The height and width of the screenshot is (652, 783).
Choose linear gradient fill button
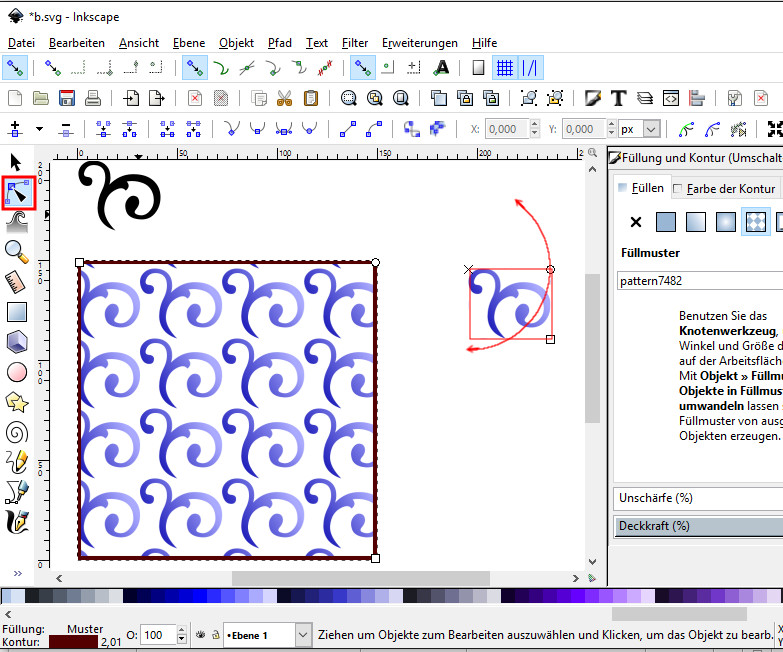point(696,222)
